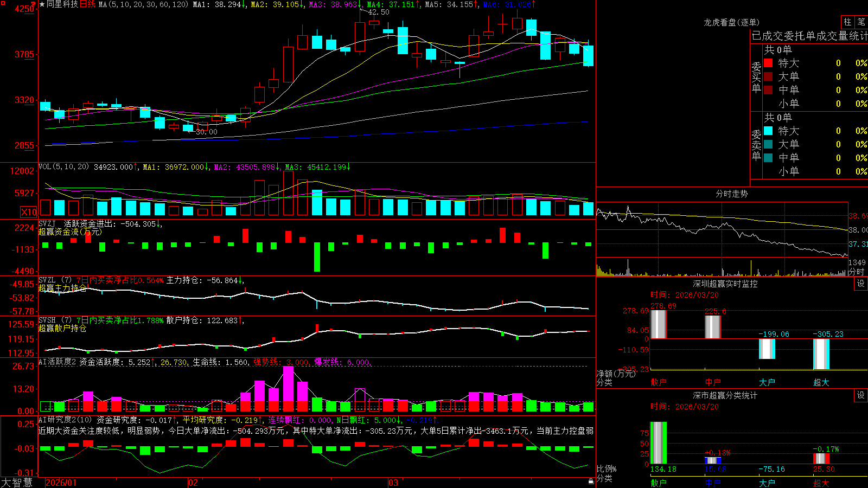Toggle the X10 volume scale box
868x488 pixels.
(29, 212)
